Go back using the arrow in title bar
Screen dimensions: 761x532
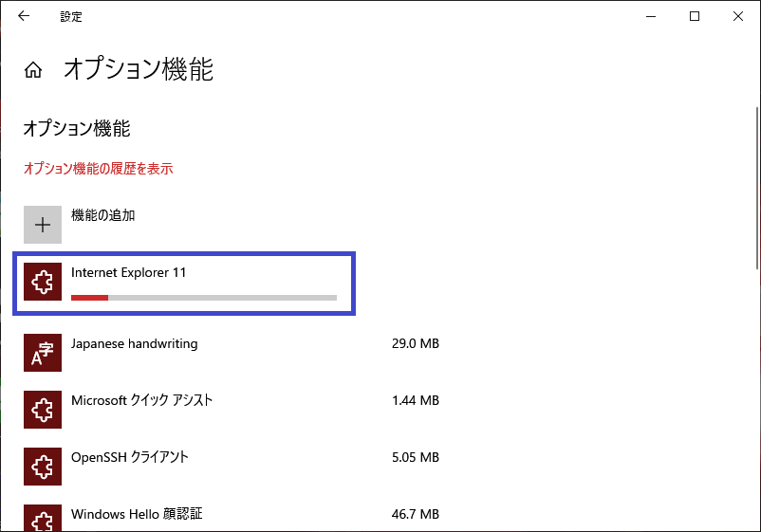click(24, 16)
